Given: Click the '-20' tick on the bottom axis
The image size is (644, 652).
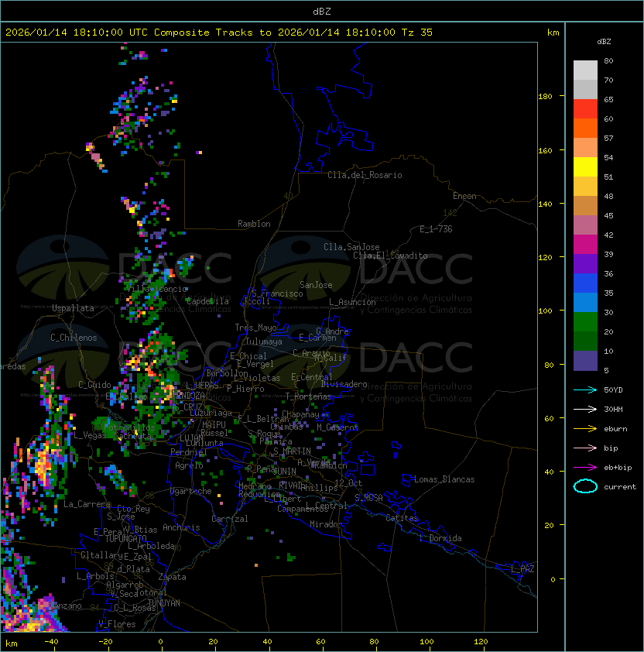Looking at the screenshot, I should click(105, 642).
